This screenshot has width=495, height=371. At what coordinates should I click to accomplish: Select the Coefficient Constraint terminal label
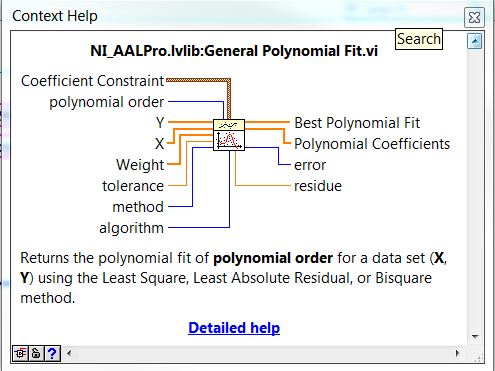coord(92,81)
